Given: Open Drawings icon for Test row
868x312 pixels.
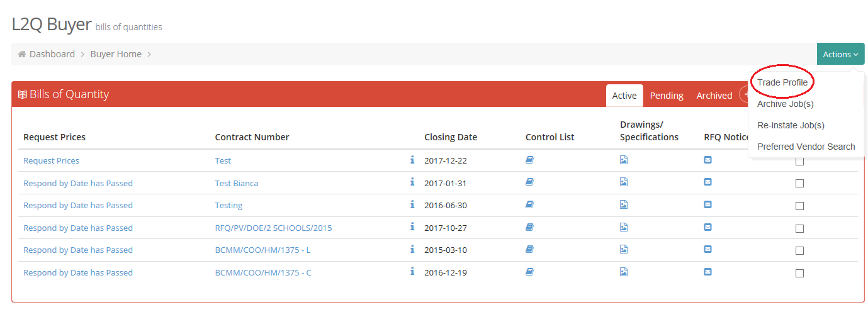Looking at the screenshot, I should [624, 160].
